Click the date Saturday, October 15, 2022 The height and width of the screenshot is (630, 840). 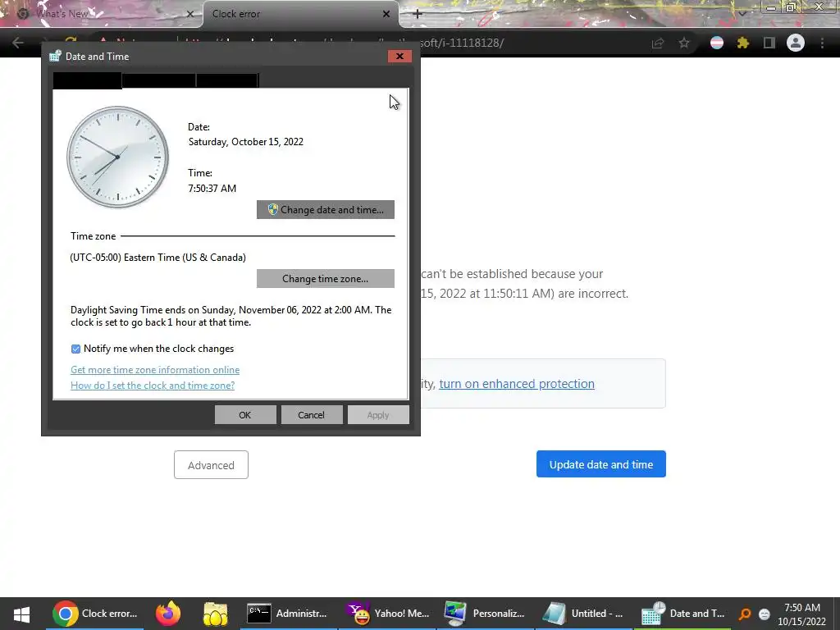[x=246, y=141]
